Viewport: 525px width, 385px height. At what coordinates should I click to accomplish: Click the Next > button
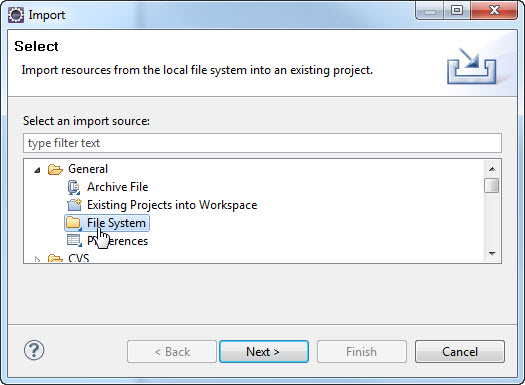pos(264,352)
